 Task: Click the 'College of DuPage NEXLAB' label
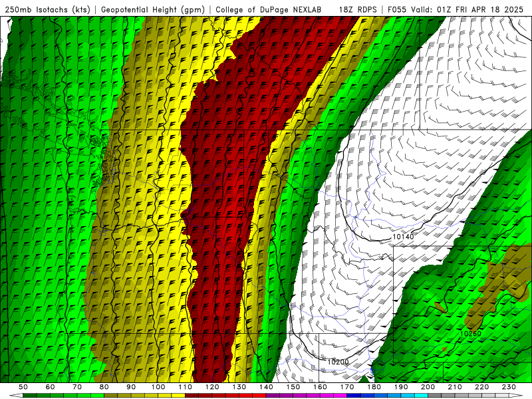[269, 10]
